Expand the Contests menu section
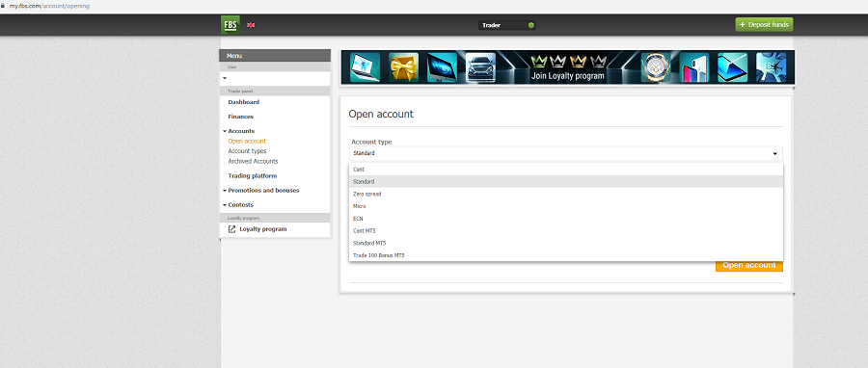 (225, 204)
